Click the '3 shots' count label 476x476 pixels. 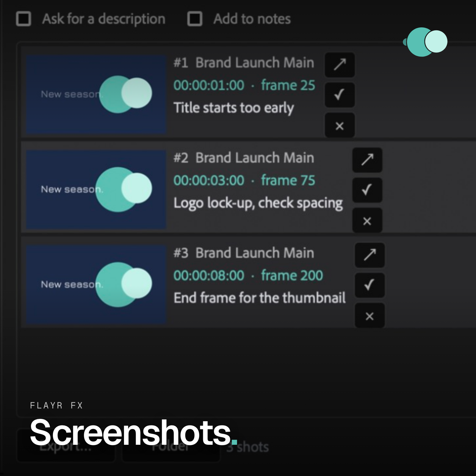[248, 447]
